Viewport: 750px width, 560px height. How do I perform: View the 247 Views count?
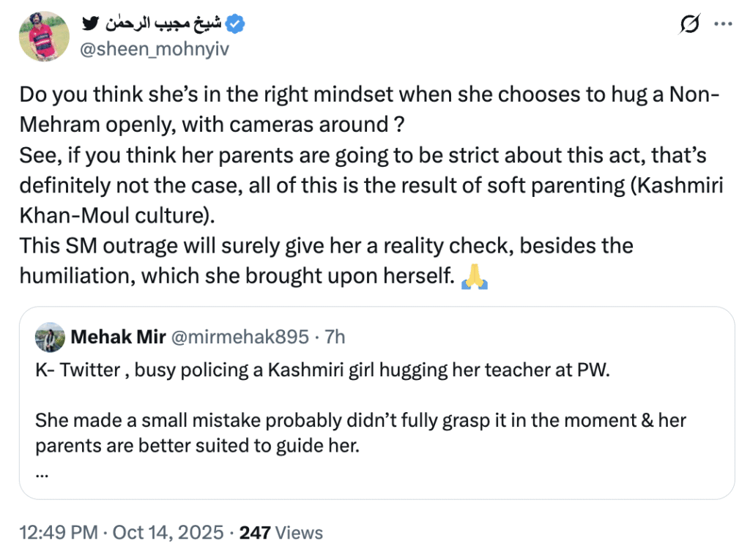[x=281, y=532]
